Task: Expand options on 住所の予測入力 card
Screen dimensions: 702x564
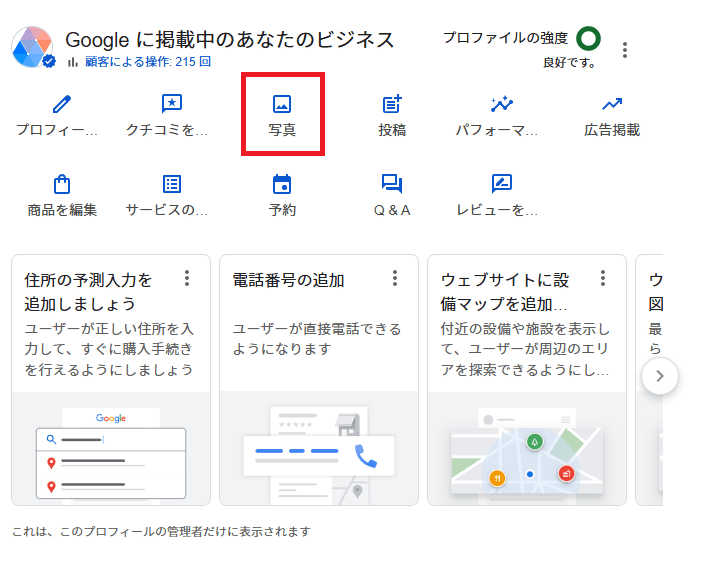Action: 187,278
